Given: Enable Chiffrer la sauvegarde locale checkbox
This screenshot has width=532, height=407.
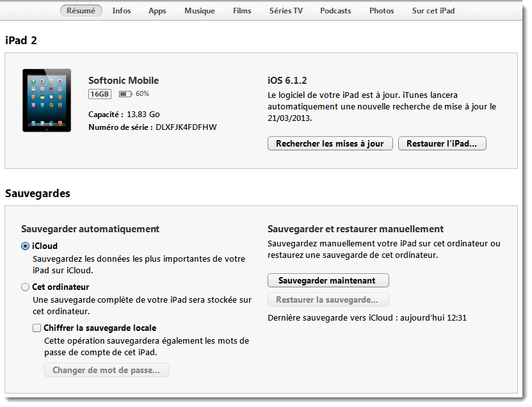Looking at the screenshot, I should click(37, 328).
